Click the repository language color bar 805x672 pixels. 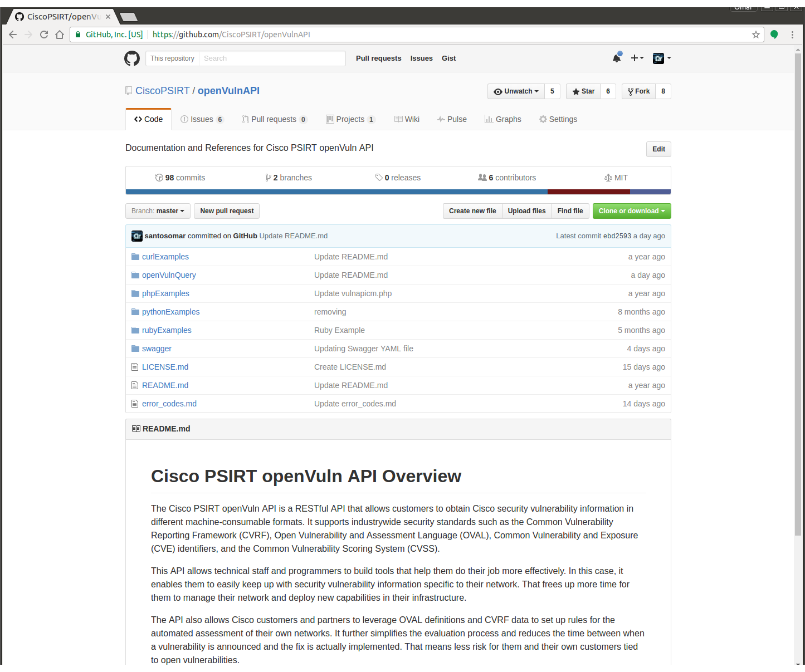[398, 192]
